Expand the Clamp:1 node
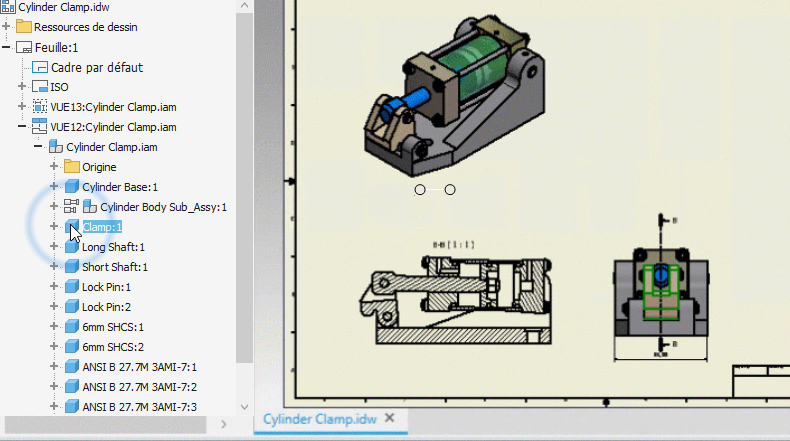Screen dimensions: 790x441 pyautogui.click(x=54, y=226)
